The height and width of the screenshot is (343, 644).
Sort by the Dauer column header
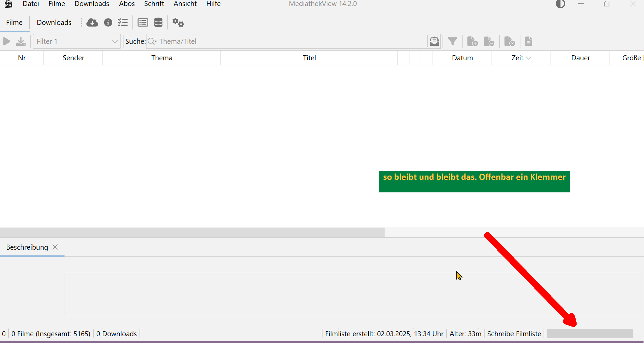(x=580, y=58)
